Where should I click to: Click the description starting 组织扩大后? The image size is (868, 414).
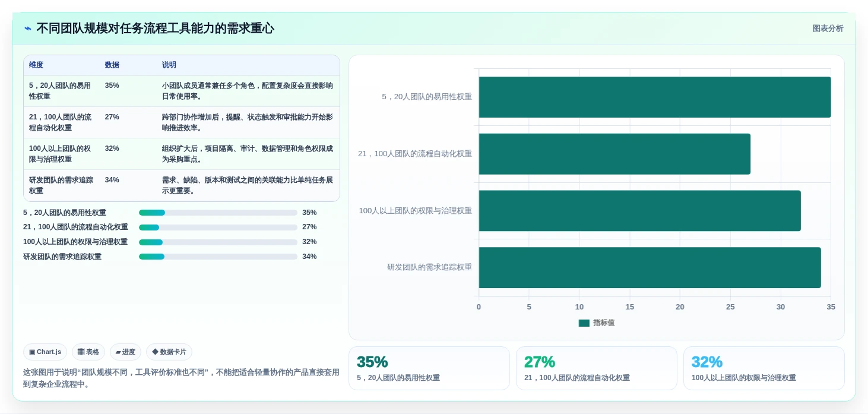pyautogui.click(x=248, y=154)
